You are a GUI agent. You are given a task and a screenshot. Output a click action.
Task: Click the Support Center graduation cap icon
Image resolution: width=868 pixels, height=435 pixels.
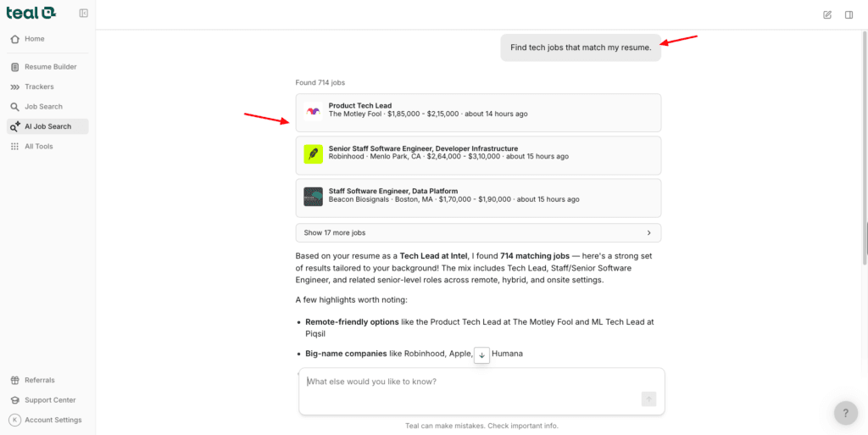pyautogui.click(x=15, y=400)
